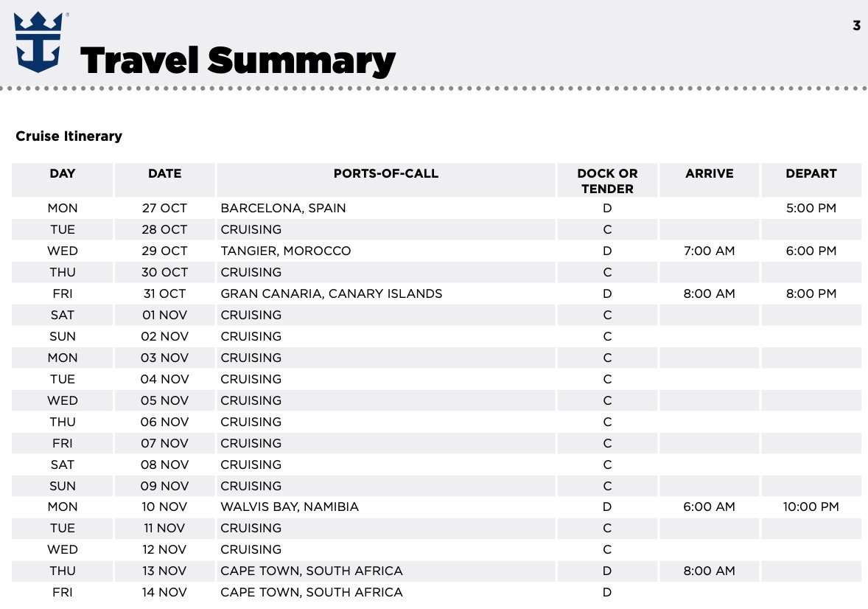Click the ARRIVE column header
The image size is (868, 609).
709,174
